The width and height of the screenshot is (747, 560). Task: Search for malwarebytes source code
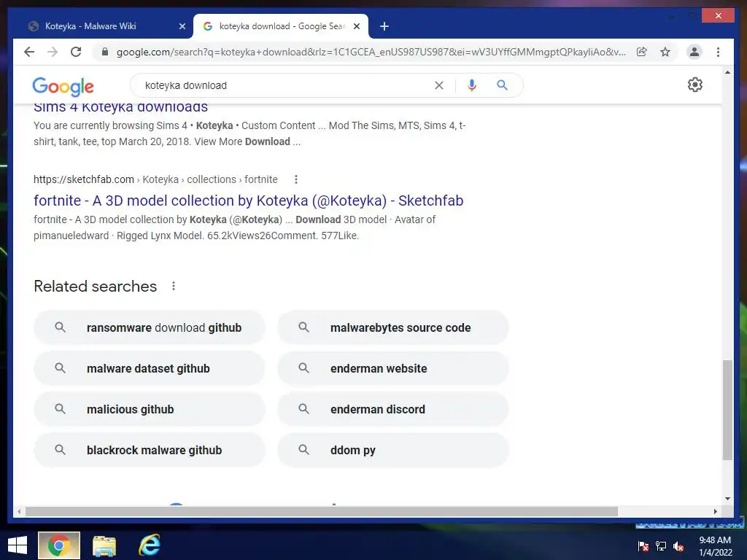click(x=393, y=327)
